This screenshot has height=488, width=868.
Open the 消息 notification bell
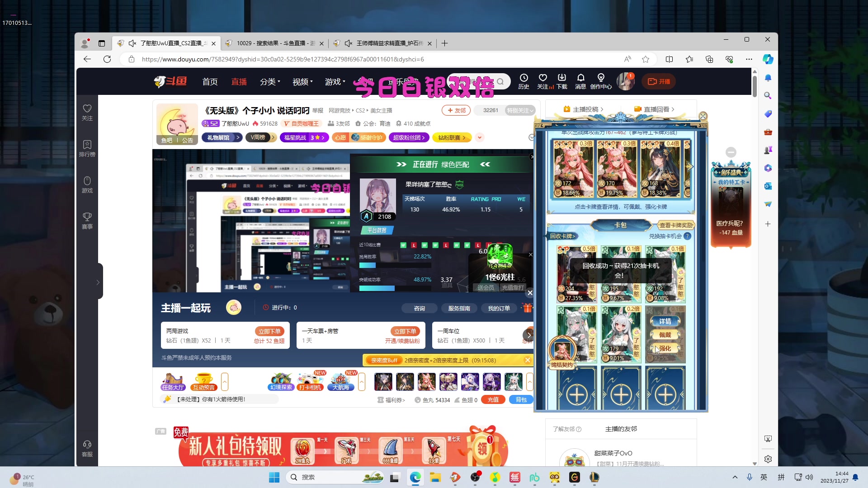click(x=581, y=81)
